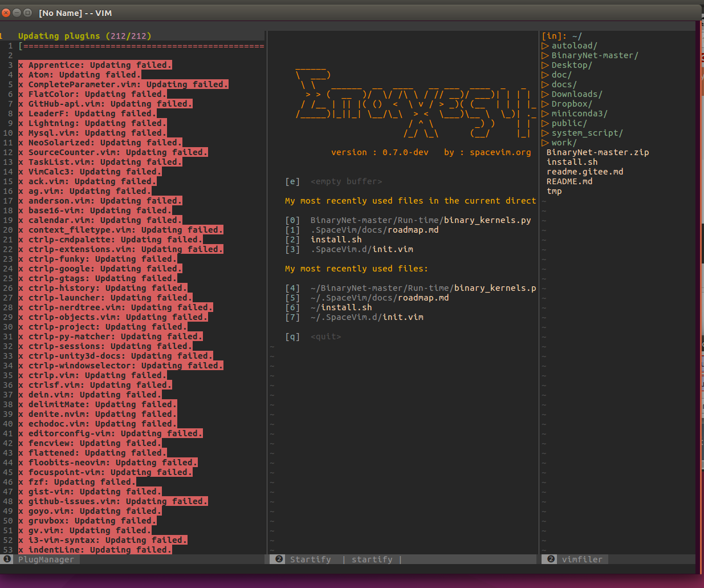Open the work/ folder entry
The image size is (704, 588).
(x=564, y=143)
